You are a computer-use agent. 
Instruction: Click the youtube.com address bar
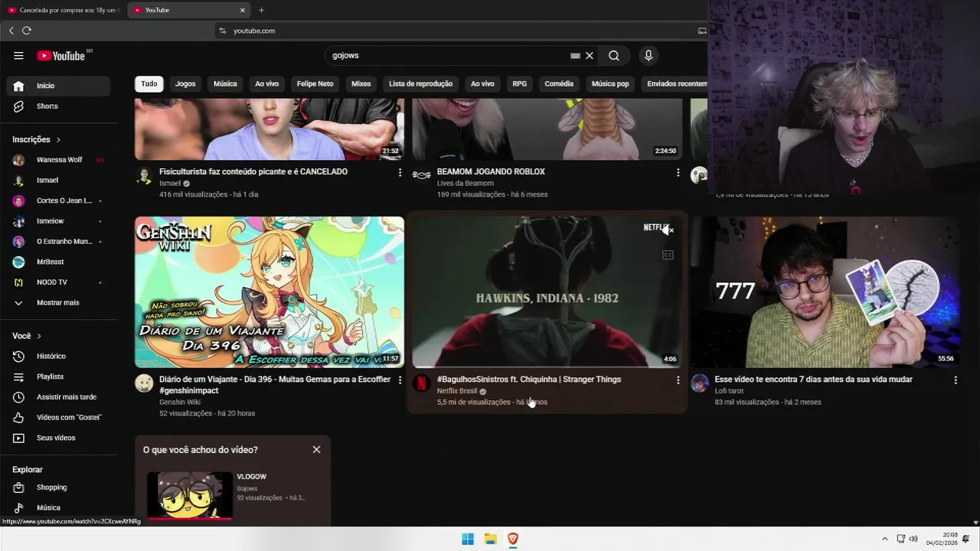[x=459, y=31]
